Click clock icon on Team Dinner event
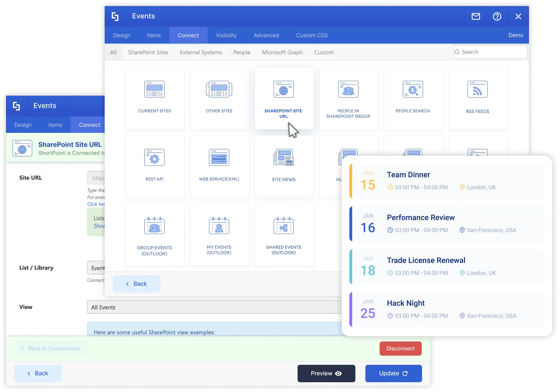 pyautogui.click(x=390, y=187)
